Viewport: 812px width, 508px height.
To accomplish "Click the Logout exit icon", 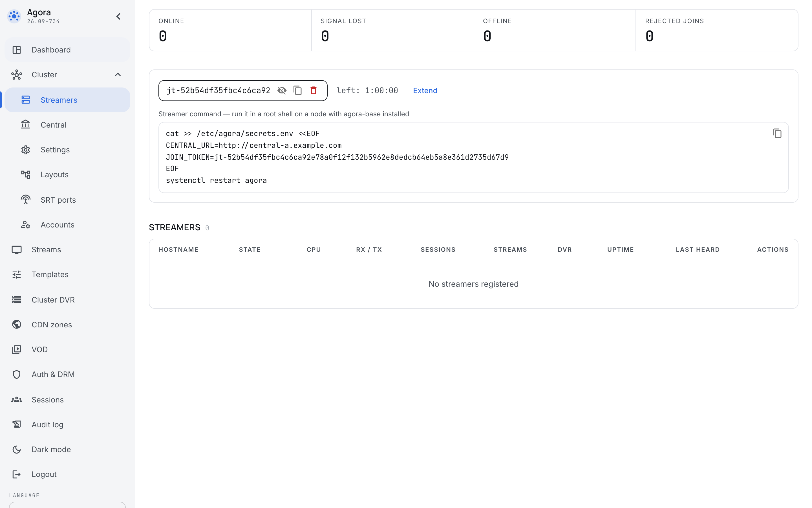I will [16, 474].
